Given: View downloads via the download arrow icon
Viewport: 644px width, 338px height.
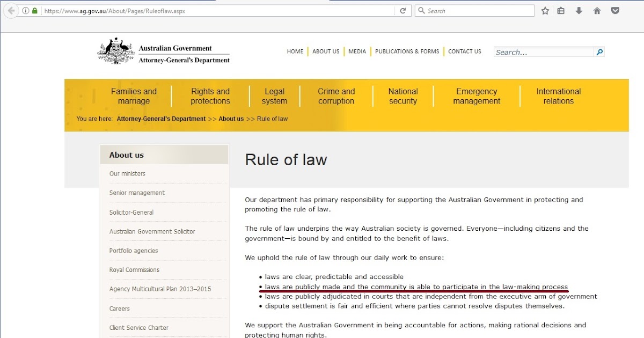Looking at the screenshot, I should [x=579, y=10].
